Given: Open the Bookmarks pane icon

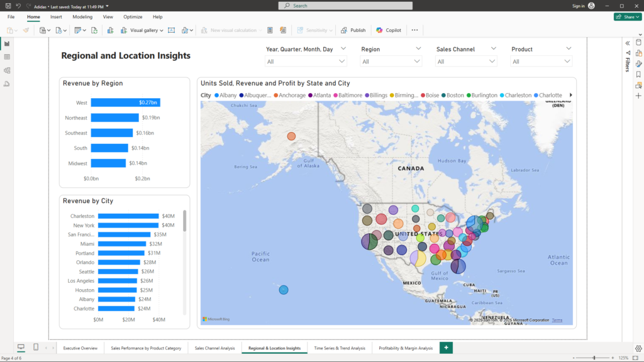Looking at the screenshot, I should pos(638,74).
